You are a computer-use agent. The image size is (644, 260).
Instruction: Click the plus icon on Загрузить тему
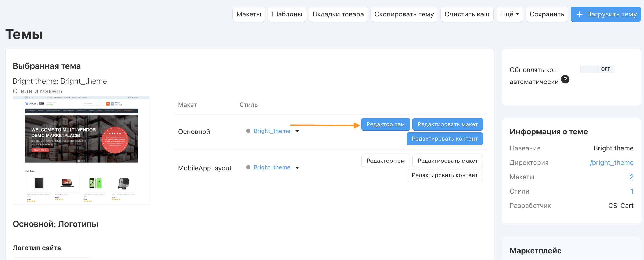click(x=579, y=14)
